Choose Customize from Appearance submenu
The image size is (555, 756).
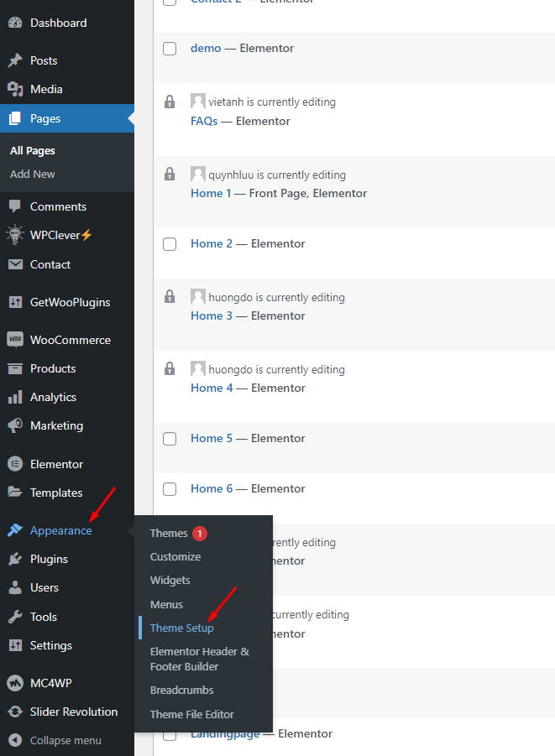click(175, 556)
